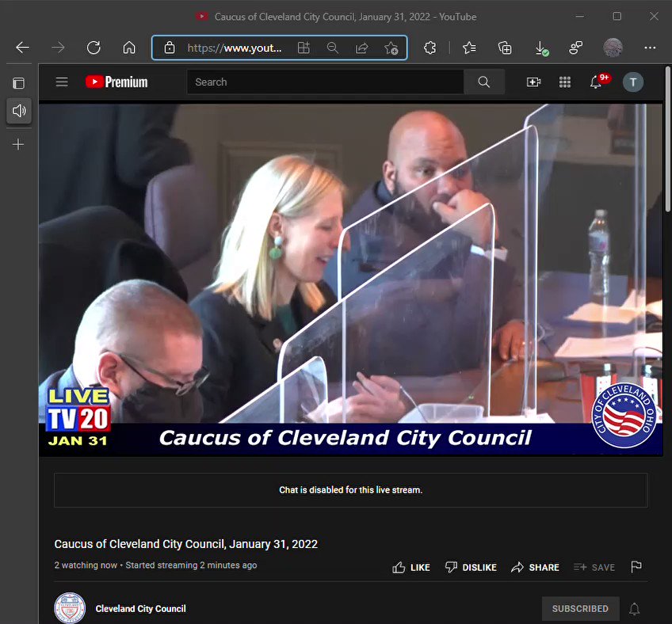Dislike this video
Screen dimensions: 672x624
[x=471, y=568]
